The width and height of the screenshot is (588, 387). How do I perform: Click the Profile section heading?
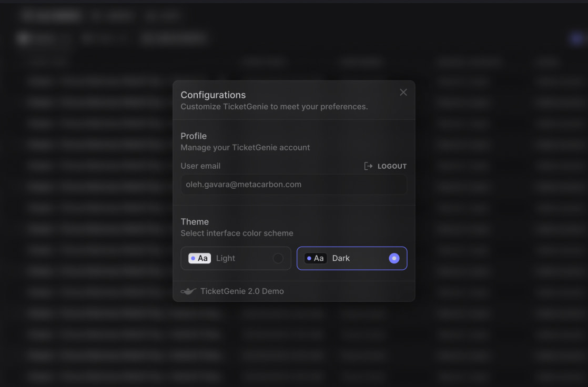click(x=194, y=136)
